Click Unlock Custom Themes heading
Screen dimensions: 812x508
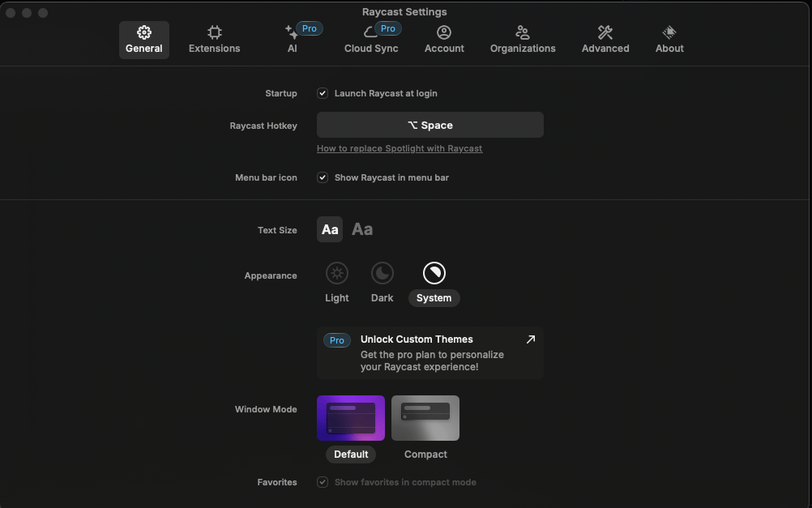(x=417, y=339)
